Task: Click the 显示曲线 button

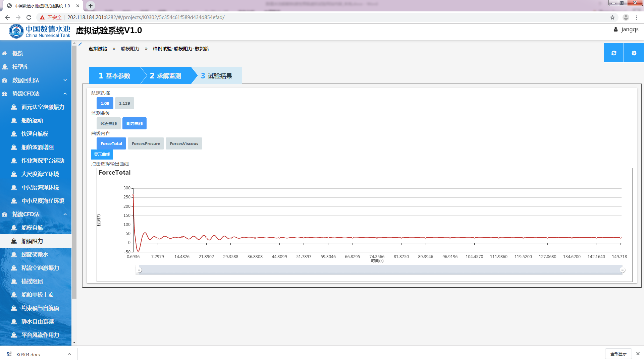Action: tap(102, 154)
